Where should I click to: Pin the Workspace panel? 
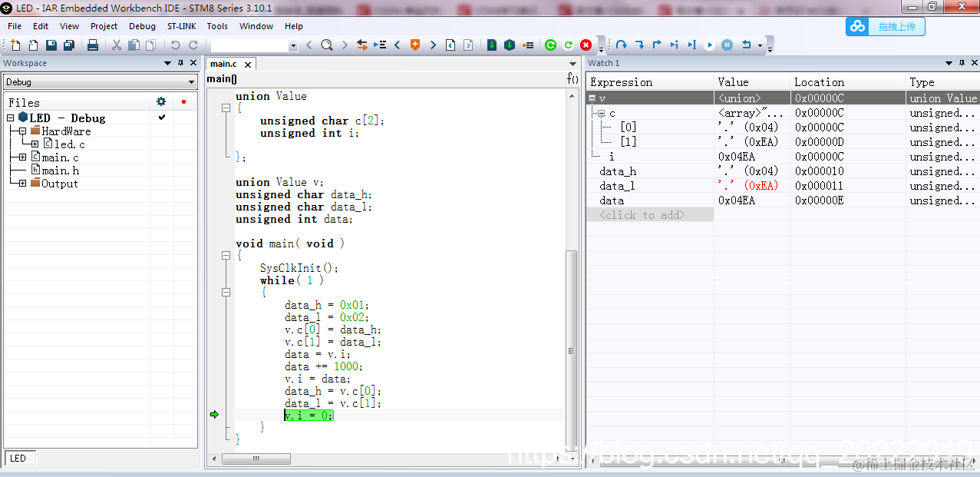click(181, 63)
